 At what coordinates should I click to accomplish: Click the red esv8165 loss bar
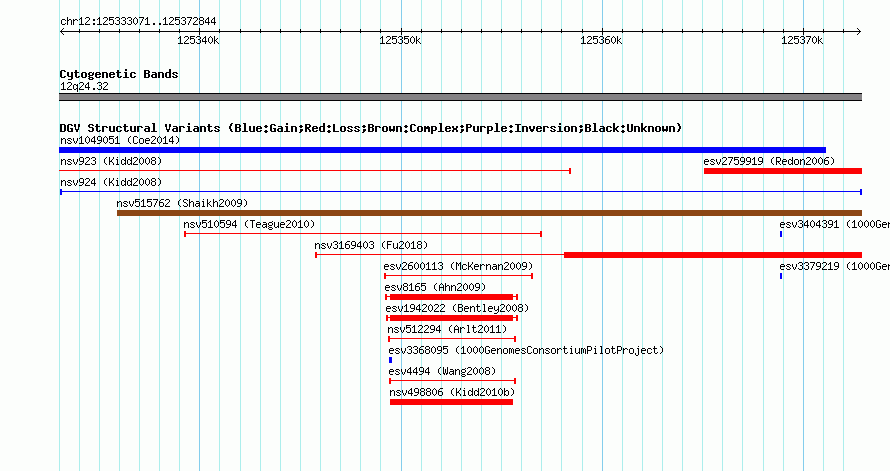452,297
